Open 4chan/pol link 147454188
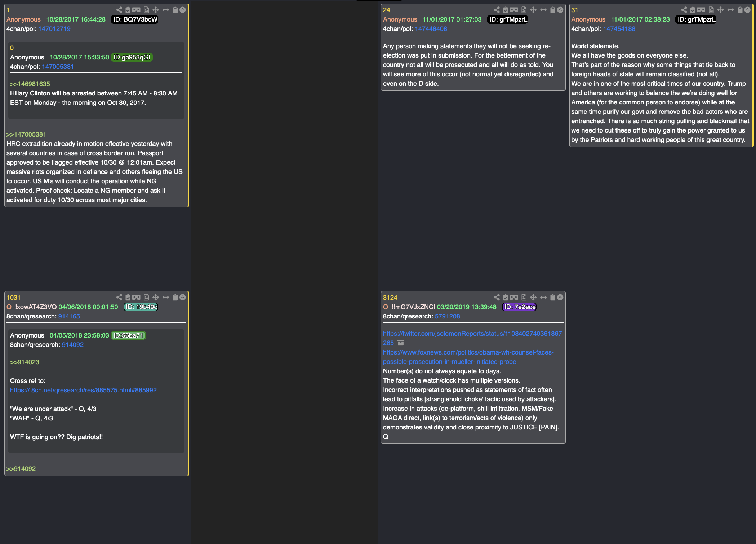The width and height of the screenshot is (756, 544). 619,29
